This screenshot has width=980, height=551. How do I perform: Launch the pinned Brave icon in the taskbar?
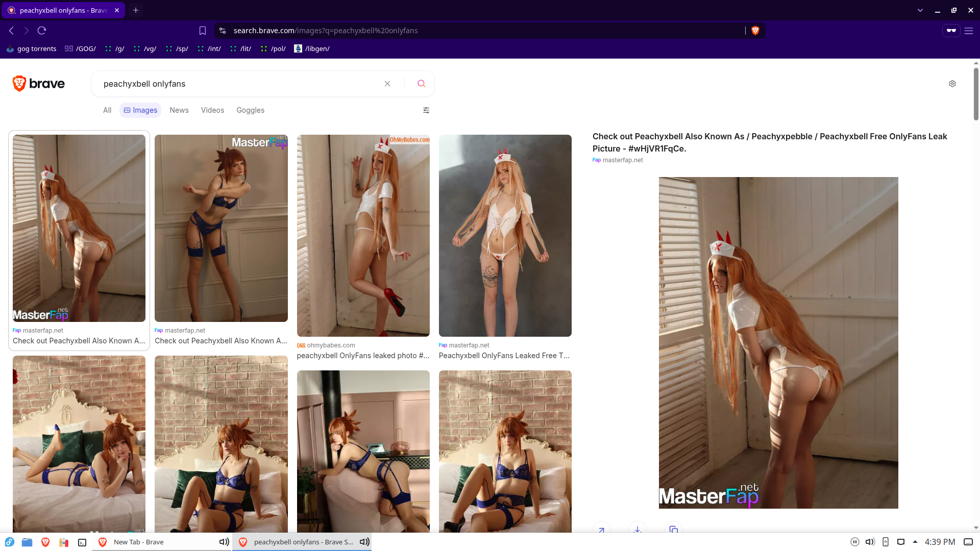point(45,542)
